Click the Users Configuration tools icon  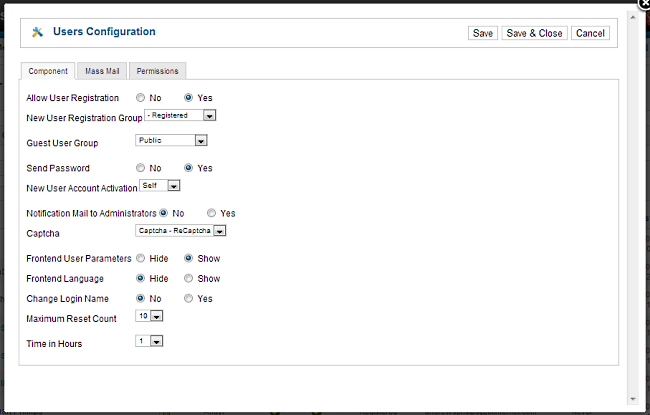point(38,32)
